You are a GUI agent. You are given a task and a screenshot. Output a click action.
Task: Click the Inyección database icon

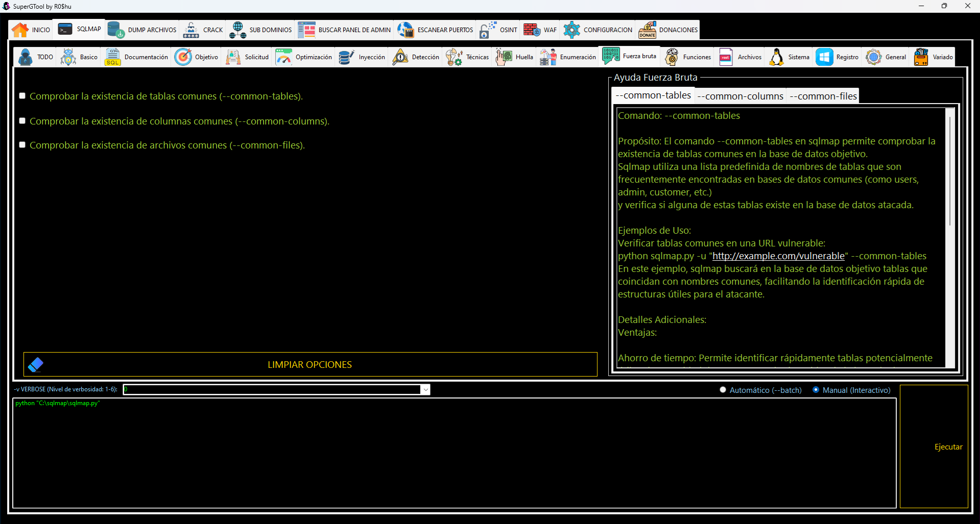[346, 57]
